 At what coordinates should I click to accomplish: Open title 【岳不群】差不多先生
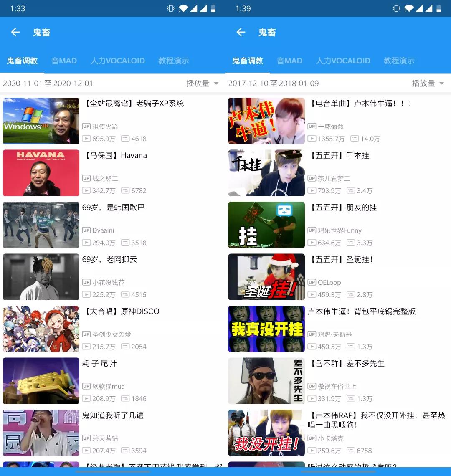346,363
